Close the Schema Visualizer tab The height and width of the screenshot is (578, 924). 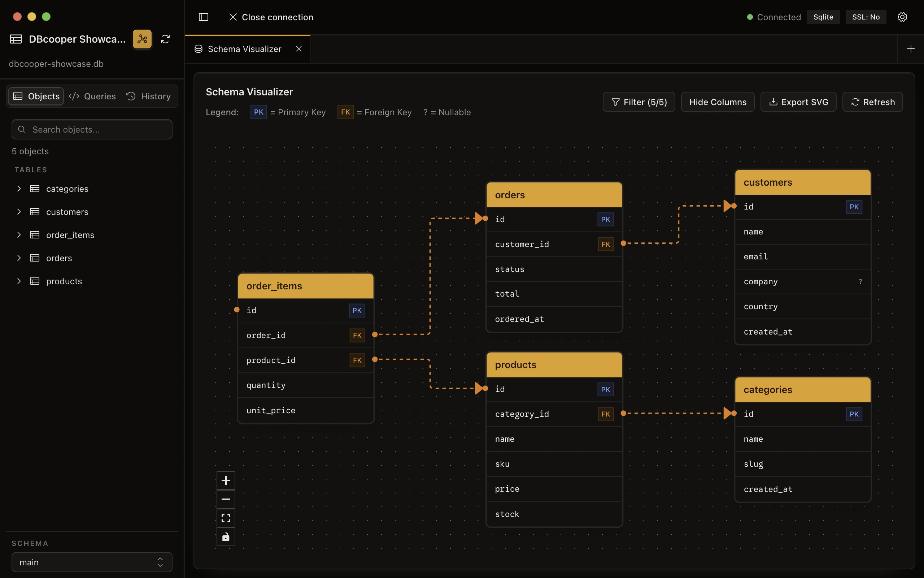click(x=299, y=49)
